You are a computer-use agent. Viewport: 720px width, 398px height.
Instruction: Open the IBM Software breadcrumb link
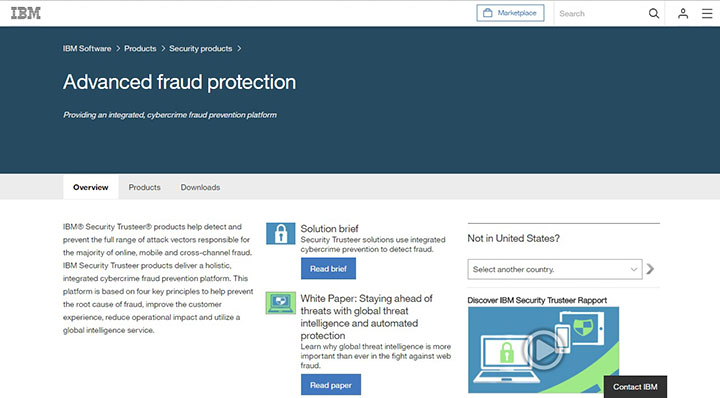[87, 49]
